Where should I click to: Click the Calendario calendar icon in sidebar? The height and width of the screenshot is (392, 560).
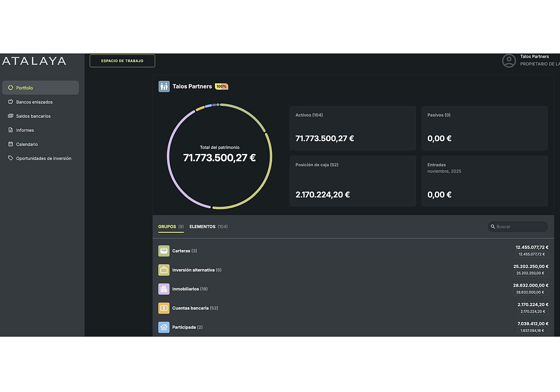[x=10, y=144]
